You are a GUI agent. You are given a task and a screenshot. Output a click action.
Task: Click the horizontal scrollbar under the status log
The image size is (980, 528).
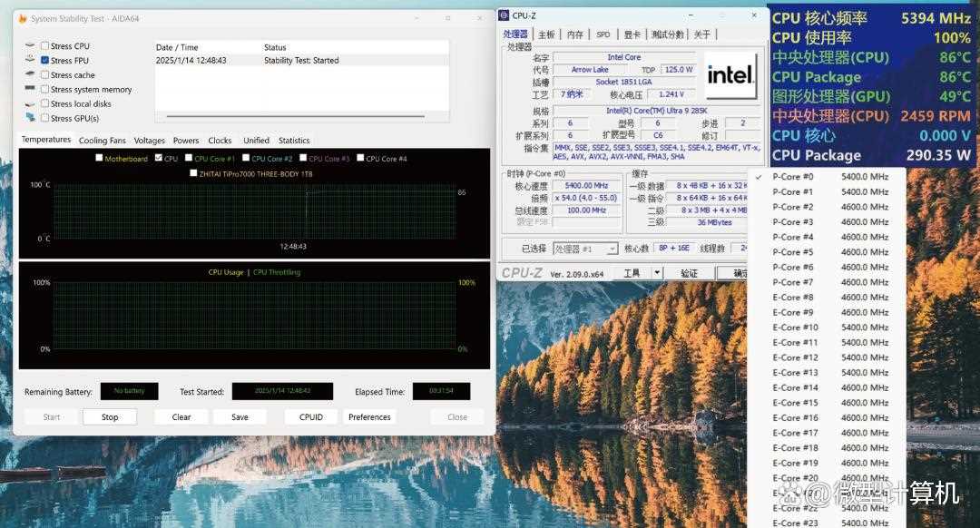pyautogui.click(x=301, y=117)
